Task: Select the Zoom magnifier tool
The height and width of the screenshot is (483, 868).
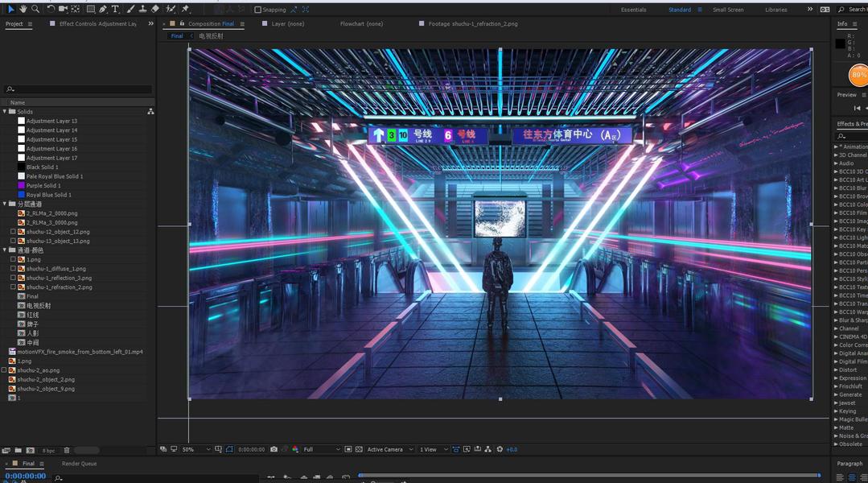Action: pos(35,9)
